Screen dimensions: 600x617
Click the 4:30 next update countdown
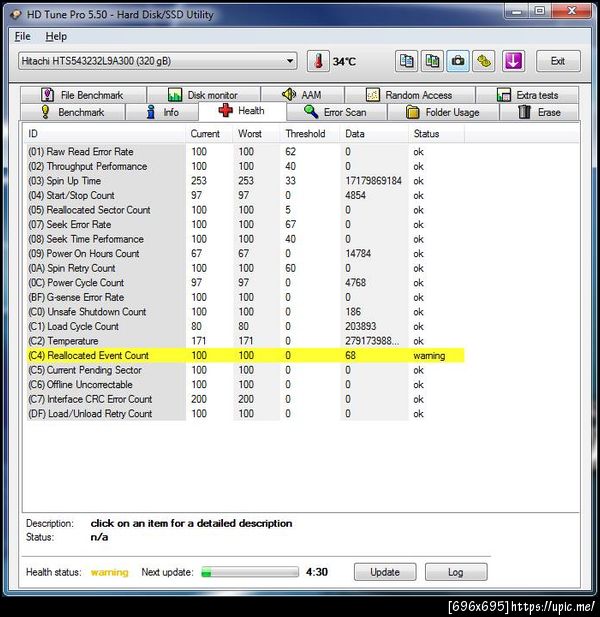(x=317, y=572)
